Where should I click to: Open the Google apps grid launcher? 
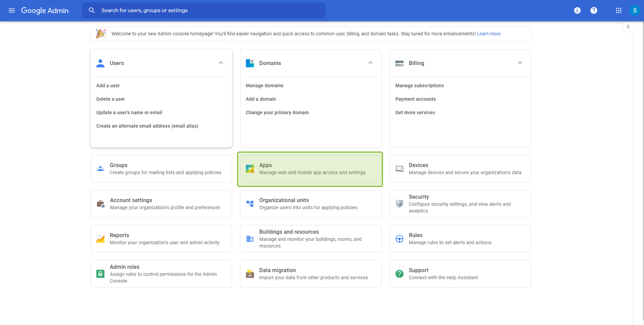(x=619, y=10)
